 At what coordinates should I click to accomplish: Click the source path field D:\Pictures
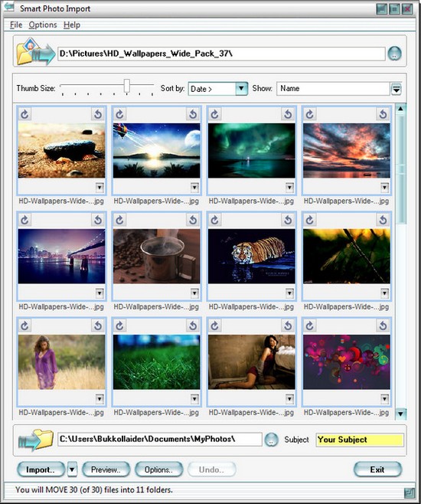221,54
